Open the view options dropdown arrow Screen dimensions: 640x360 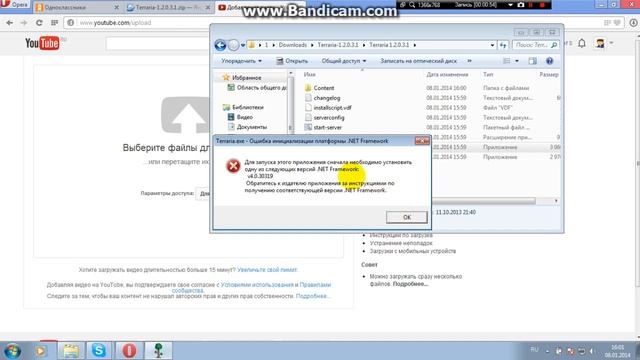517,61
